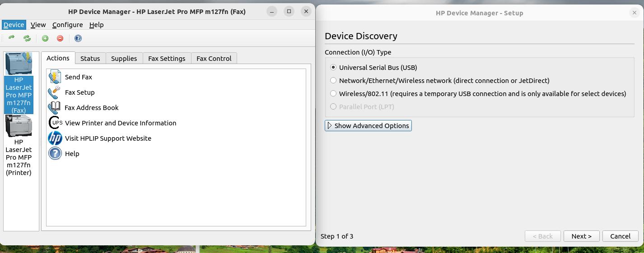Cancel the device setup wizard
Screen dimensions: 644x253
coord(620,236)
